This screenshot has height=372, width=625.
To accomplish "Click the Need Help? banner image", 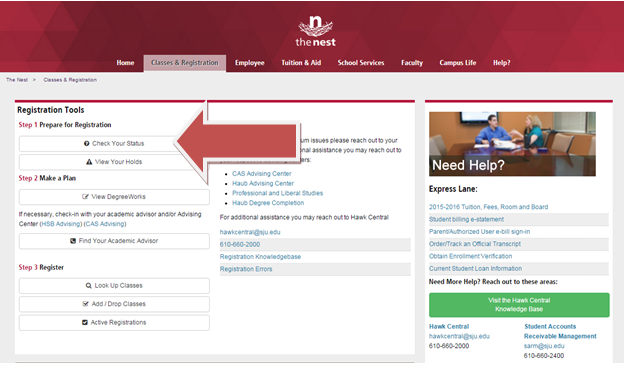I will coord(512,144).
